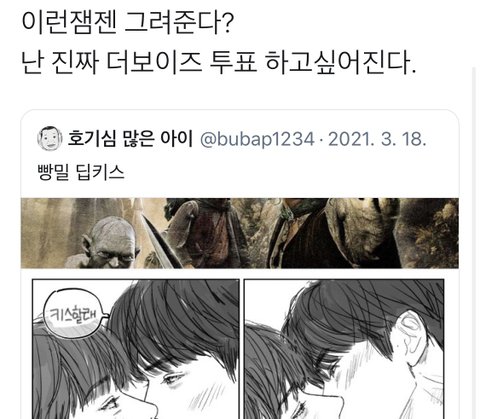Click blank area right of 빵밀 딥키스 text

coord(290,173)
